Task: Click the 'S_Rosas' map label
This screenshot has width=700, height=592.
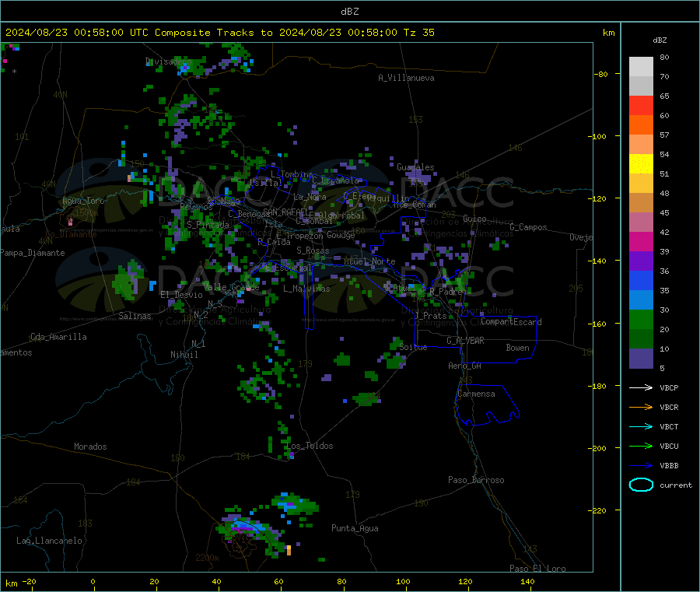Action: (x=313, y=250)
